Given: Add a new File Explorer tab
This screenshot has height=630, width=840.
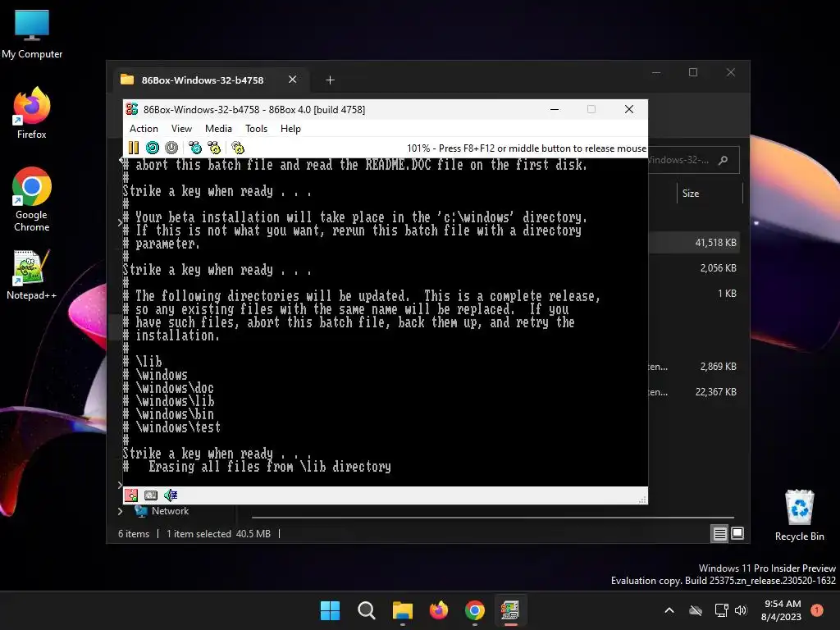Looking at the screenshot, I should point(330,80).
